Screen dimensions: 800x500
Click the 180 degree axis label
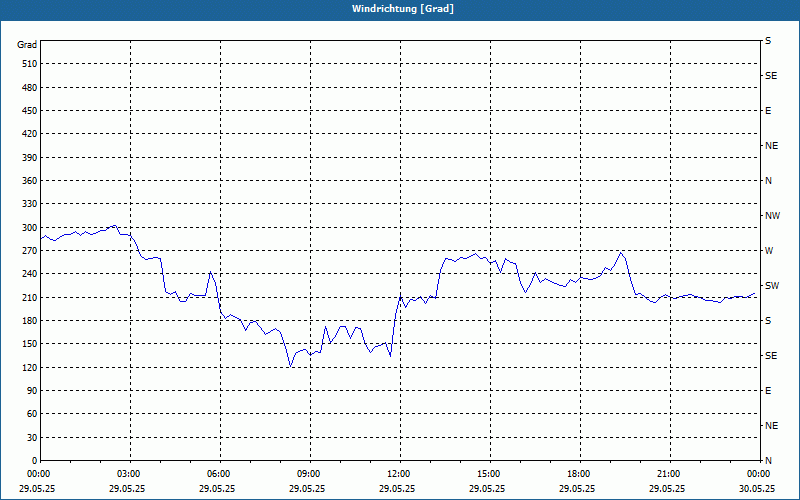click(x=29, y=320)
